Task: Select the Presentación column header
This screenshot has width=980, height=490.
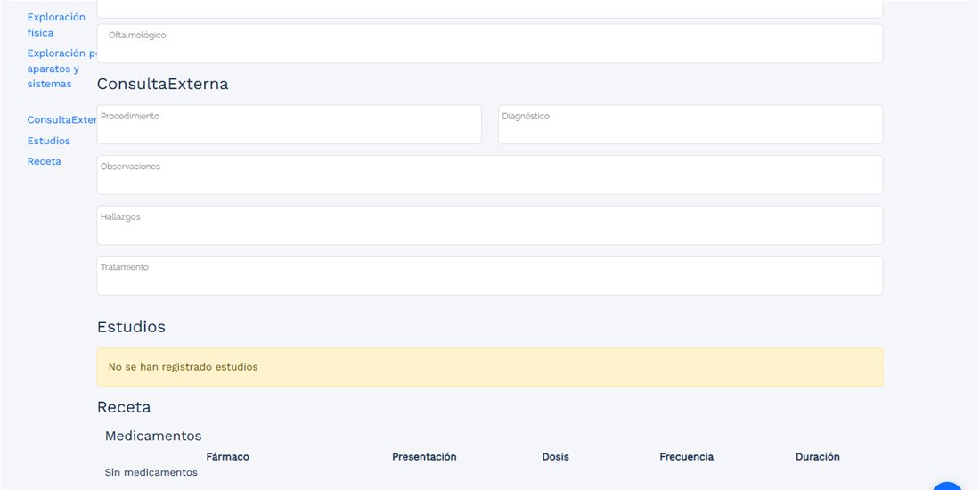Action: pyautogui.click(x=424, y=457)
